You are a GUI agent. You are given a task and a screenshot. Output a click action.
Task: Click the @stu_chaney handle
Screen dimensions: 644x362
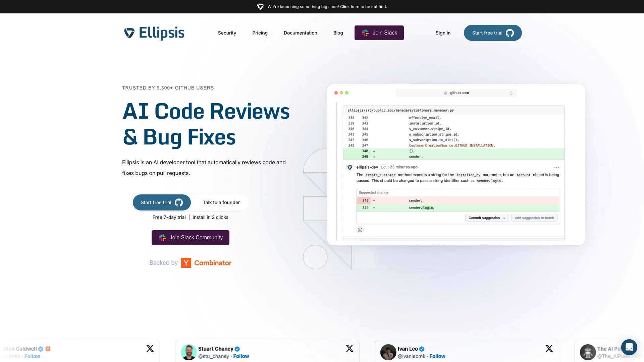[214, 356]
